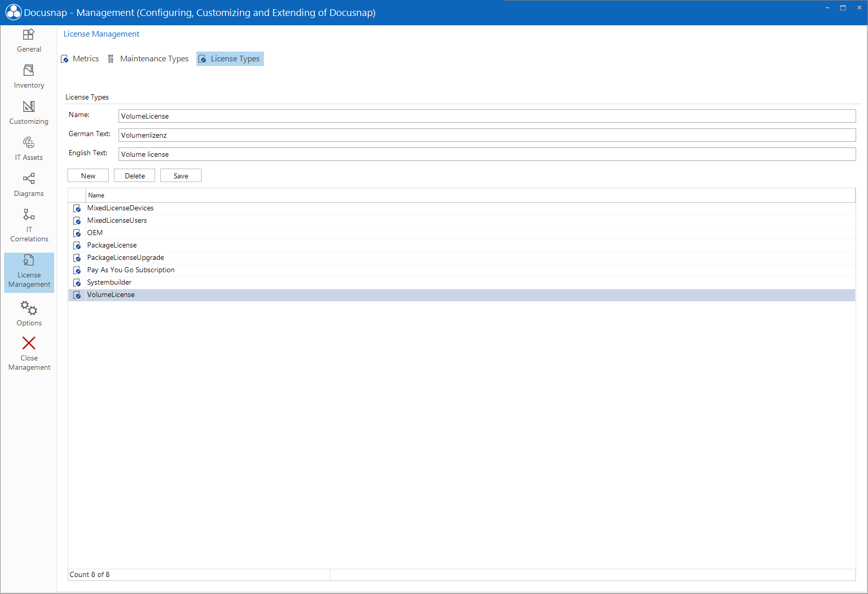Click the icon beside MixedLicenseUsers row

[x=77, y=221]
